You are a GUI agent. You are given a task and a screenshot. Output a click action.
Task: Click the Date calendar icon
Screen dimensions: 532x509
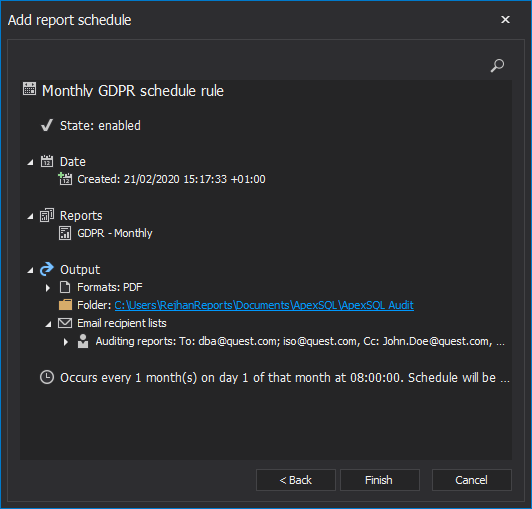47,161
